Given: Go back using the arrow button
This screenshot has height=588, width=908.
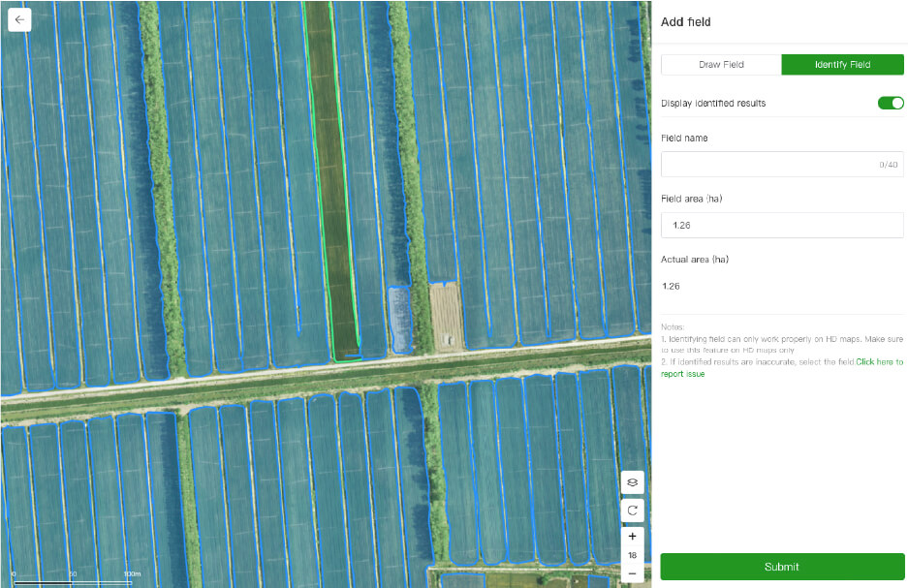Looking at the screenshot, I should coord(19,19).
